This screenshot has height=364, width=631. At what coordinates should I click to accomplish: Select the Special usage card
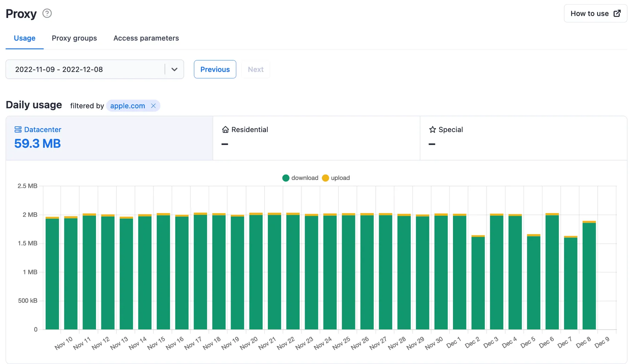click(x=523, y=138)
